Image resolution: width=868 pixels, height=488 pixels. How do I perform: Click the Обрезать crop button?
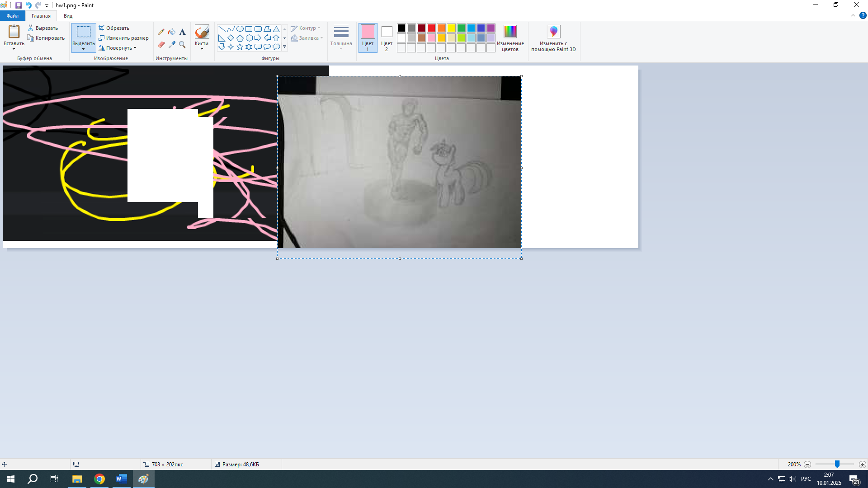click(114, 28)
